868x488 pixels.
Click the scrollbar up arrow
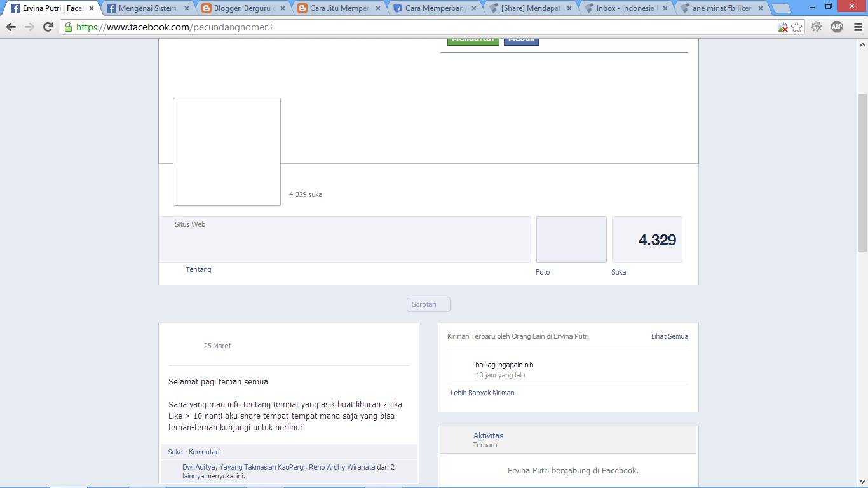(x=862, y=44)
